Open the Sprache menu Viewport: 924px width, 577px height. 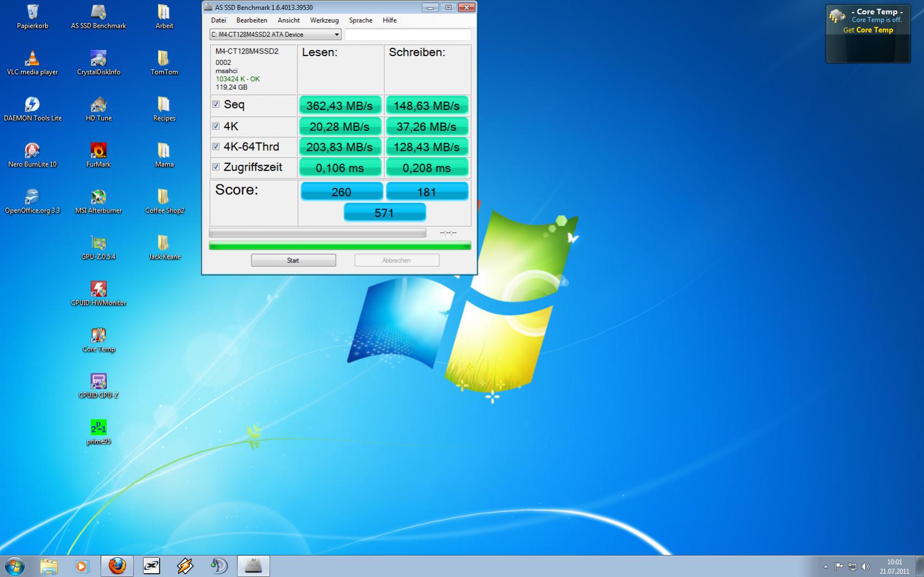pos(361,20)
